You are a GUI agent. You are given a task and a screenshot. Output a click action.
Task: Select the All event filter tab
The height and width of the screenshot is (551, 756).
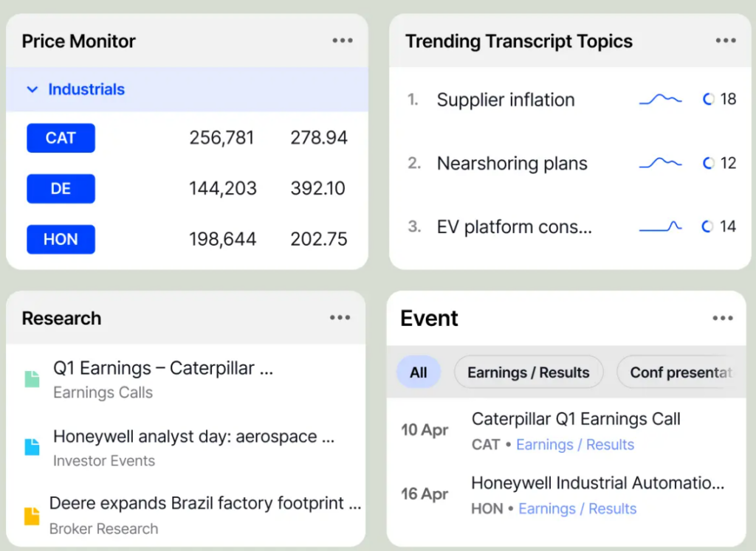[418, 372]
